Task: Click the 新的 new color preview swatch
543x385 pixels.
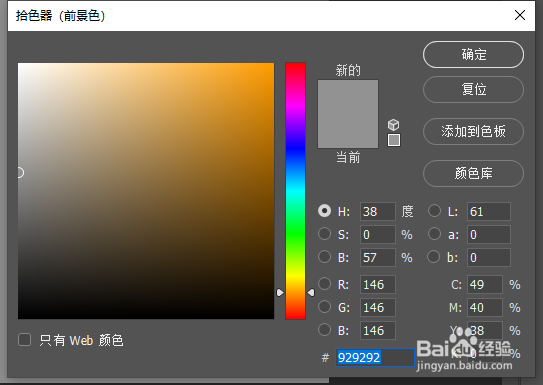Action: click(348, 97)
